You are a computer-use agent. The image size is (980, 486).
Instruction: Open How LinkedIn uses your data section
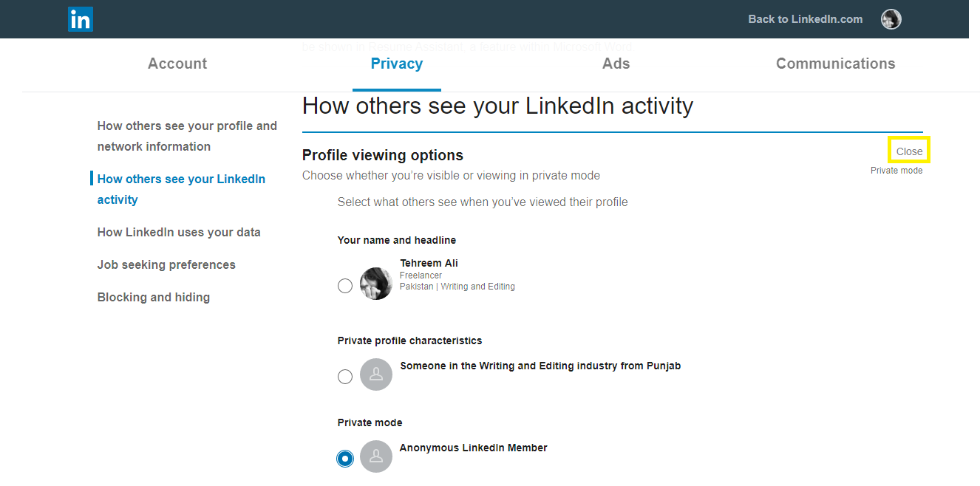[x=179, y=232]
